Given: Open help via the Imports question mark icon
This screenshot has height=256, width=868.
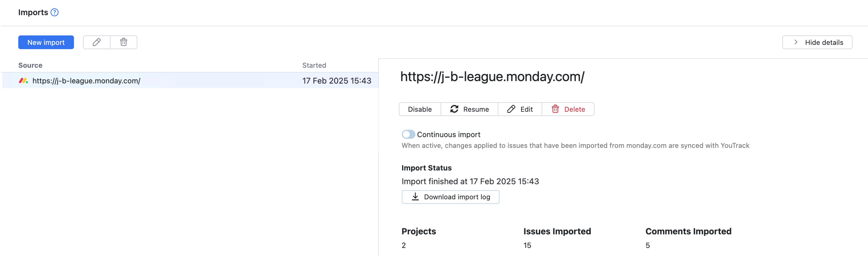Looking at the screenshot, I should 55,12.
